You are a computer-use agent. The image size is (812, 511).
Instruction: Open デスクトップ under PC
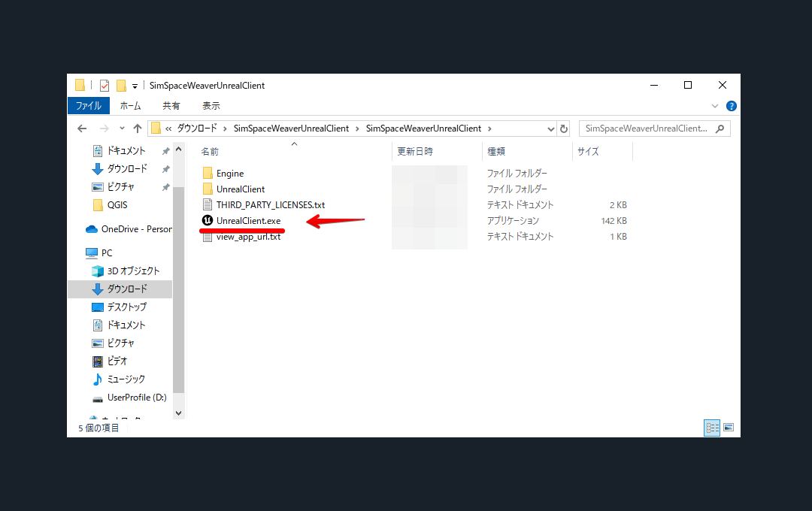(126, 307)
